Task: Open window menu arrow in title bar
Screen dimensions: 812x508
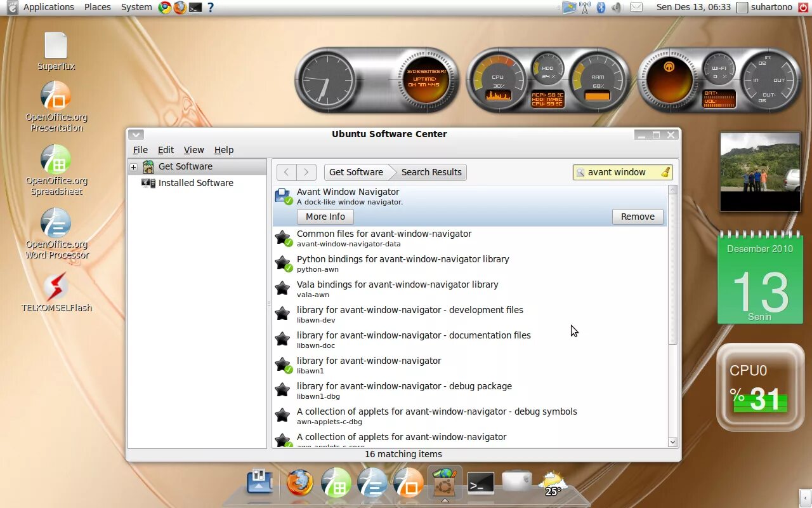Action: click(136, 135)
